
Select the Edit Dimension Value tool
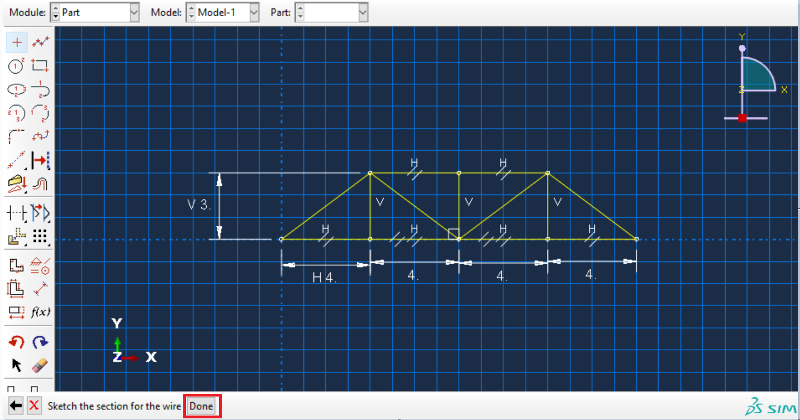tap(16, 312)
